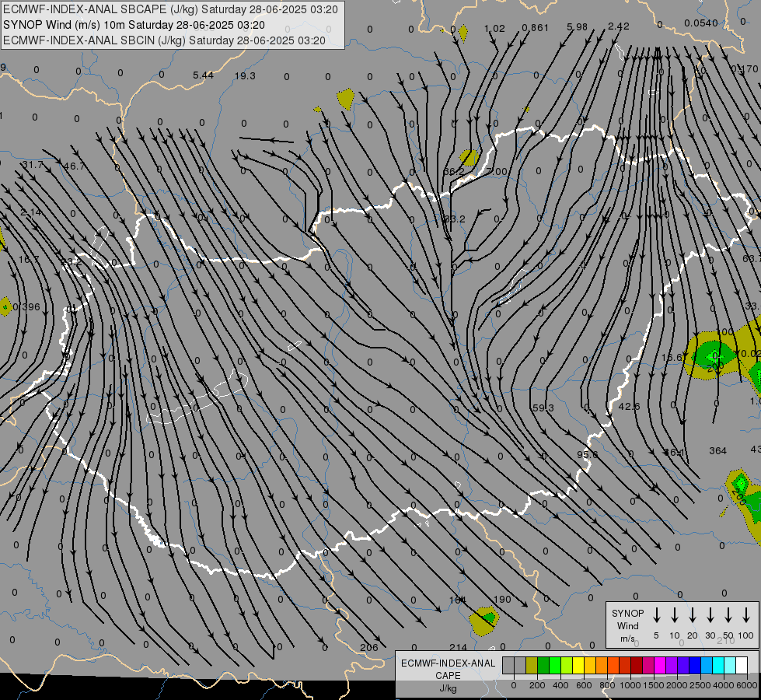Click the map value '15.6'
Screen dimensions: 761x700
[672, 358]
